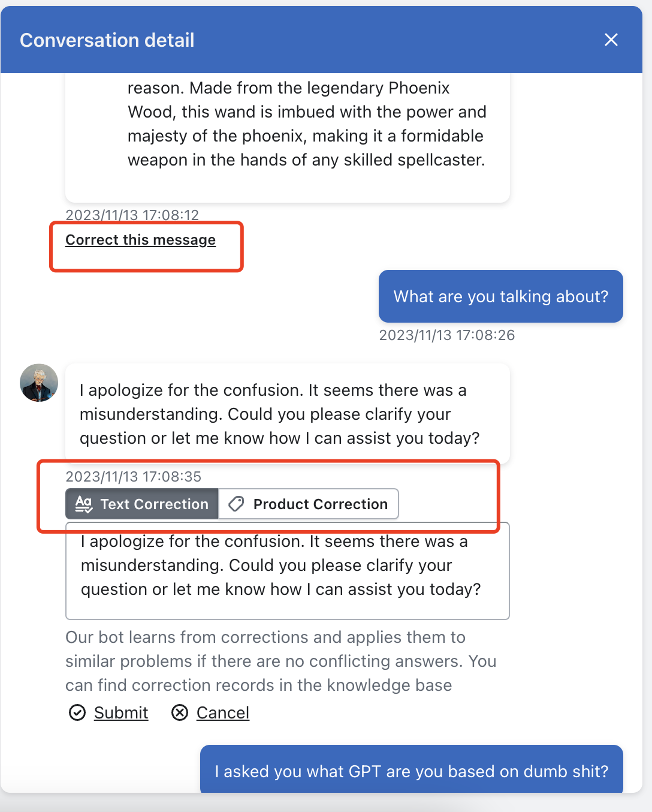Focus the correction text input box

pos(287,571)
